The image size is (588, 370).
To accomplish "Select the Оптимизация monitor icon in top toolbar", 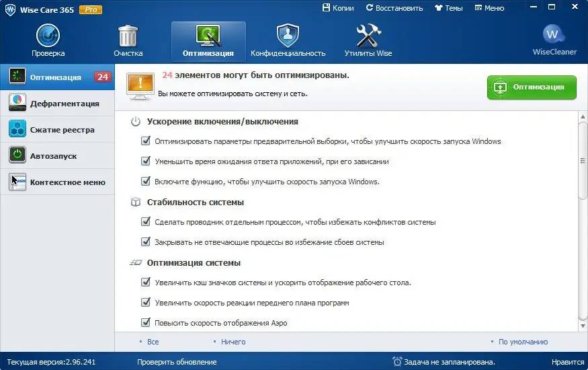I will [208, 35].
